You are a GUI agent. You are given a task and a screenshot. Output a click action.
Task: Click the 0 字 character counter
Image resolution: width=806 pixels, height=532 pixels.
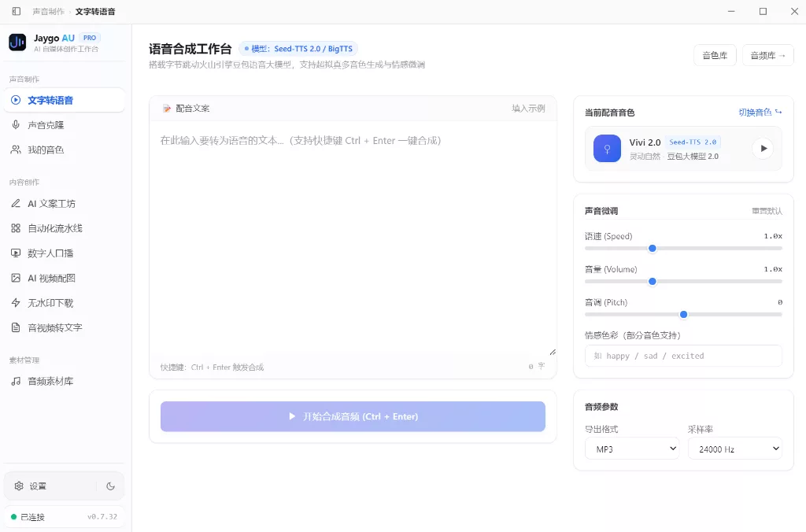pos(536,367)
